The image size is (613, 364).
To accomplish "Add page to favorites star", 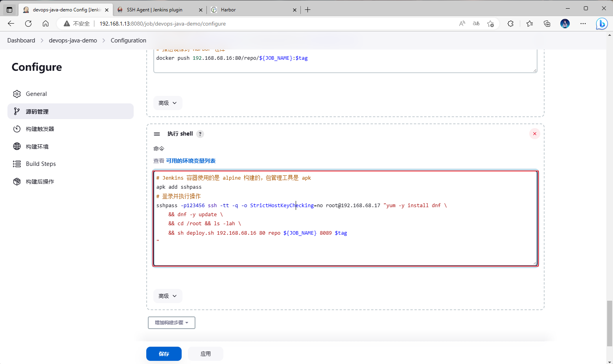I will 490,24.
